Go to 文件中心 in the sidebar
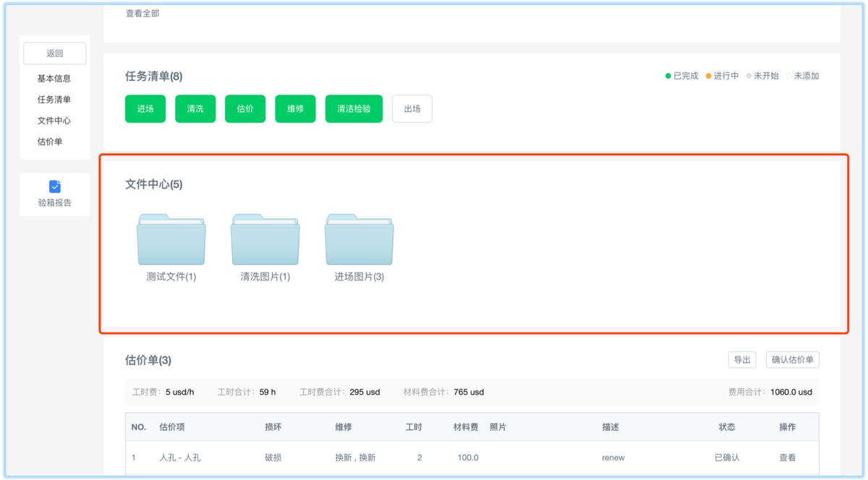The width and height of the screenshot is (868, 480). pyautogui.click(x=54, y=120)
